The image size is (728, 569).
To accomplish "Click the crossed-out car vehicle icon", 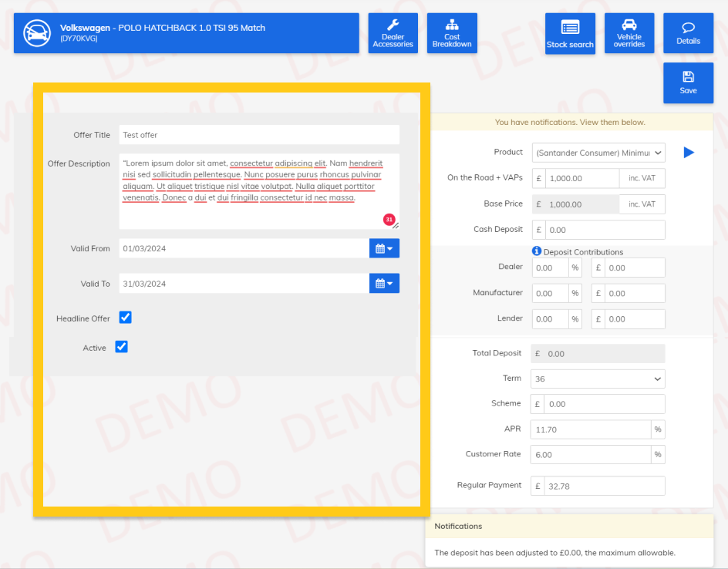I will point(37,33).
